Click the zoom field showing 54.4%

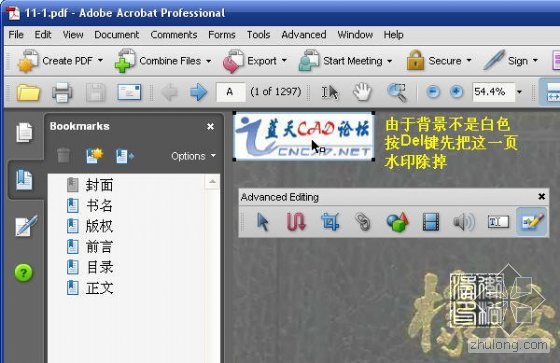click(x=494, y=92)
